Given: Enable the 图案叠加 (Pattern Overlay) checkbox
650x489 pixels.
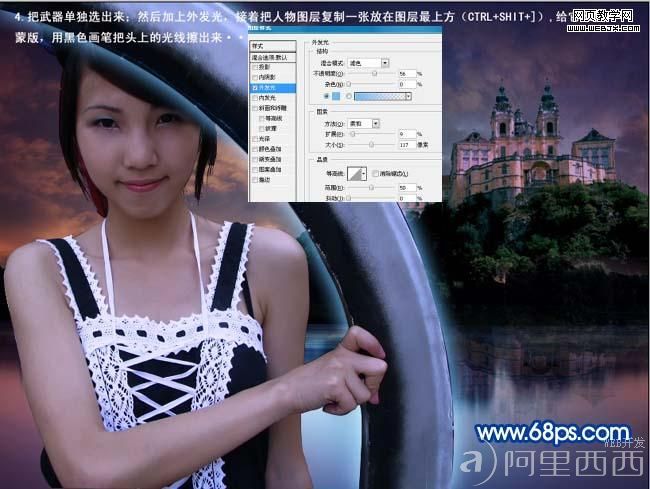Looking at the screenshot, I should (255, 169).
